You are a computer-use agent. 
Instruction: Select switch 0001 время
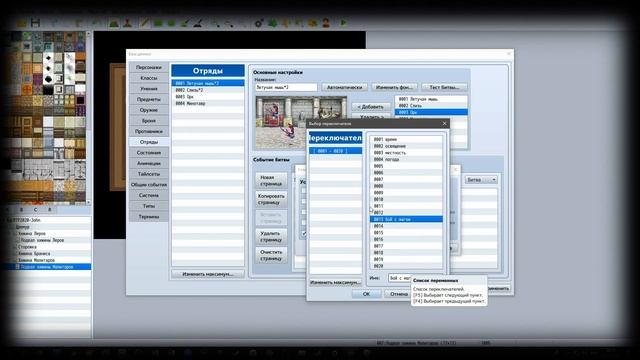coord(406,139)
